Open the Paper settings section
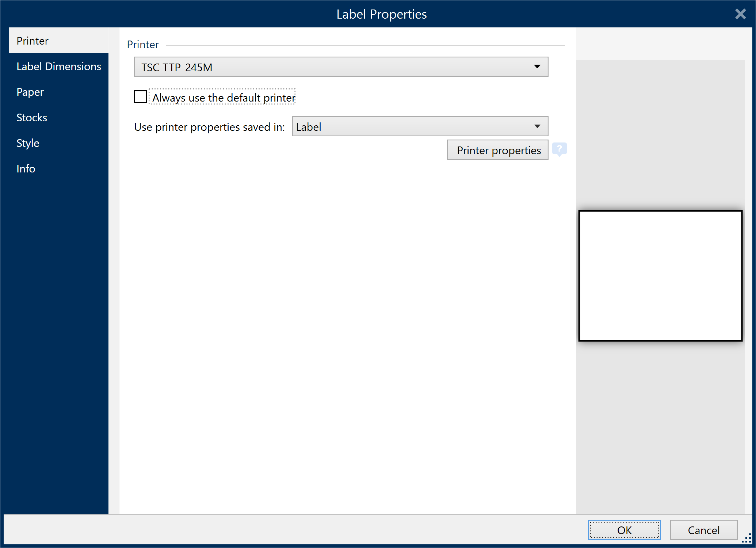The image size is (756, 548). pos(30,92)
